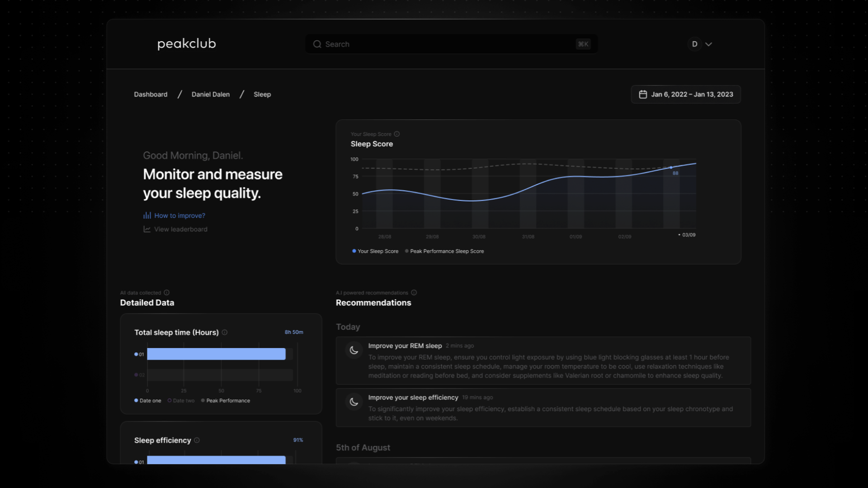868x488 pixels.
Task: Click the D user avatar
Action: click(694, 44)
